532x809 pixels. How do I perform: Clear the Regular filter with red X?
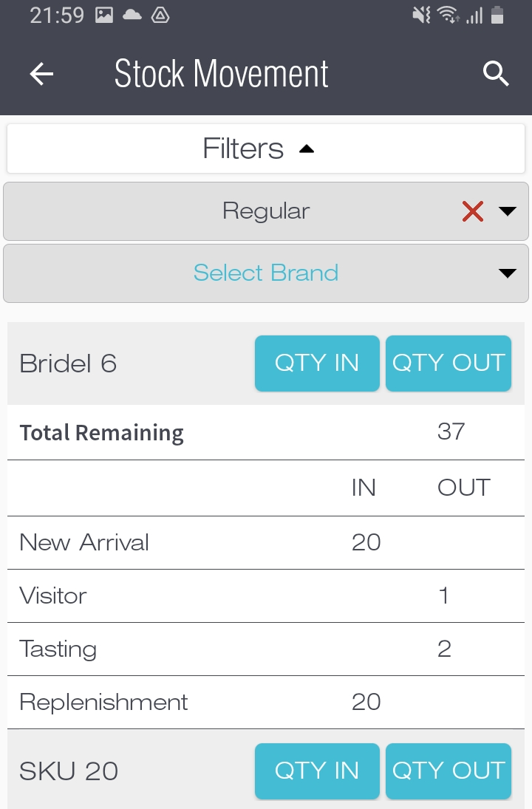473,212
